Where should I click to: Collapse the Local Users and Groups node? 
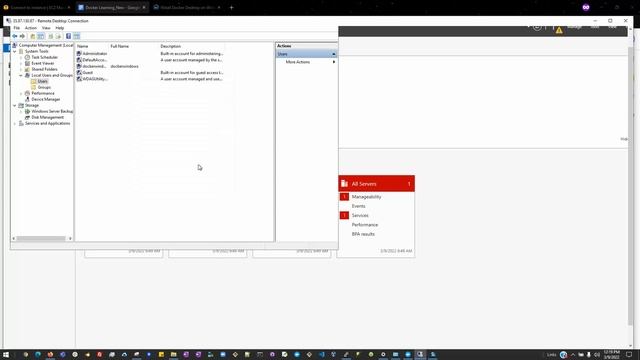(x=21, y=76)
